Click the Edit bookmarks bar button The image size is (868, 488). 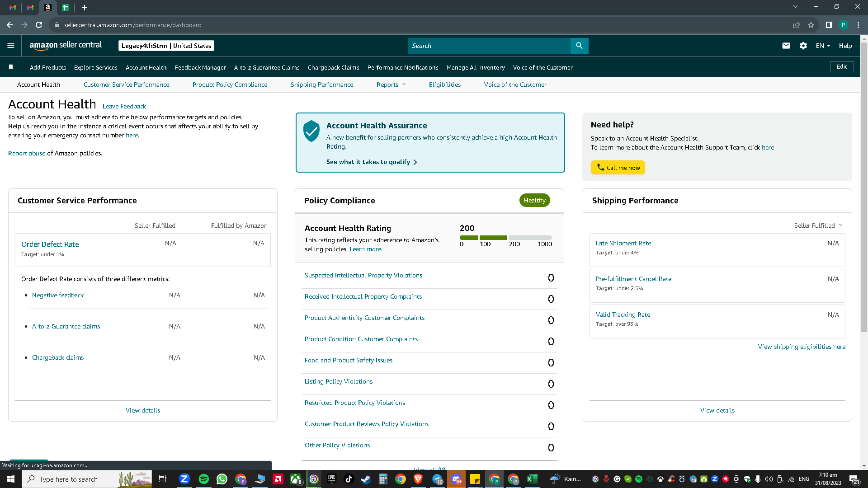[x=842, y=67]
